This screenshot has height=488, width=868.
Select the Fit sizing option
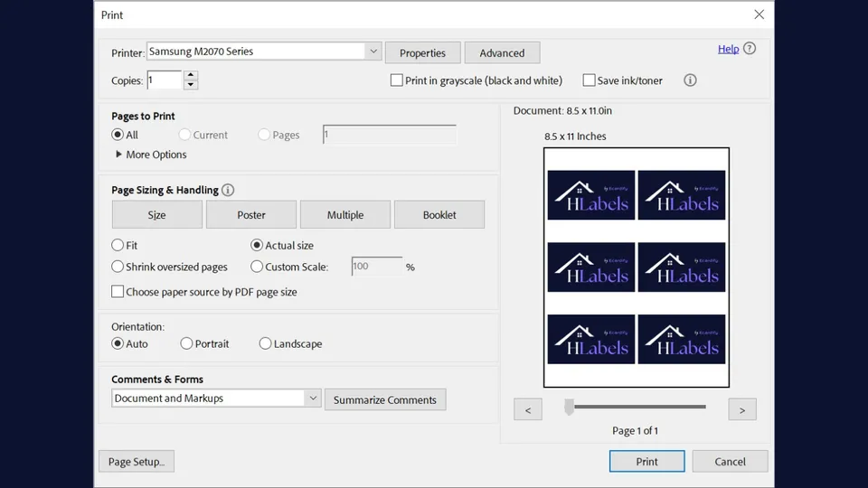(x=118, y=245)
